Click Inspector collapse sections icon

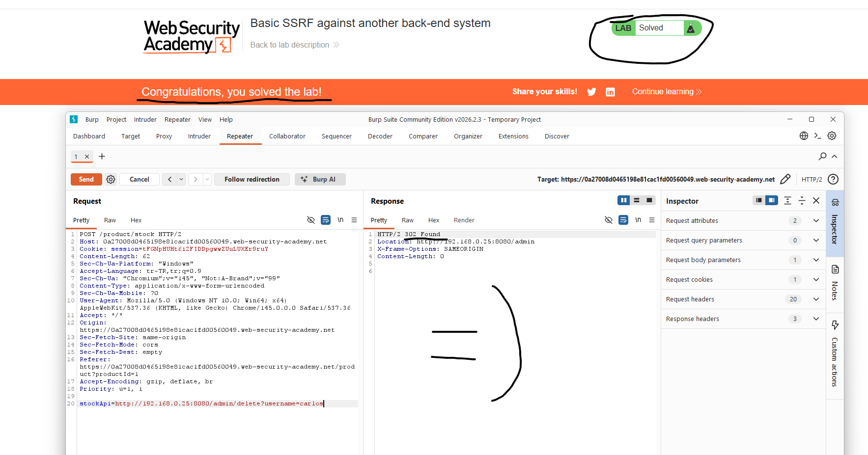[x=802, y=200]
